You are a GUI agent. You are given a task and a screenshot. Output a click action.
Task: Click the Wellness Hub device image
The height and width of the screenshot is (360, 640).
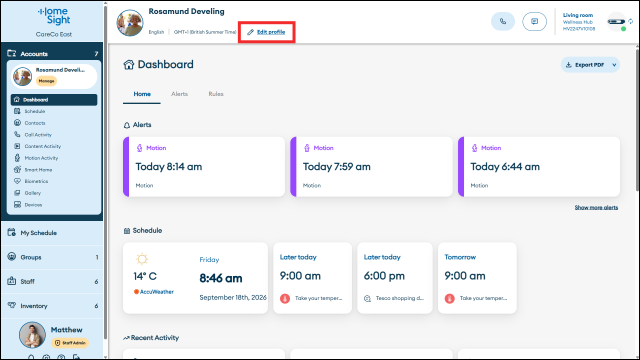coord(616,22)
